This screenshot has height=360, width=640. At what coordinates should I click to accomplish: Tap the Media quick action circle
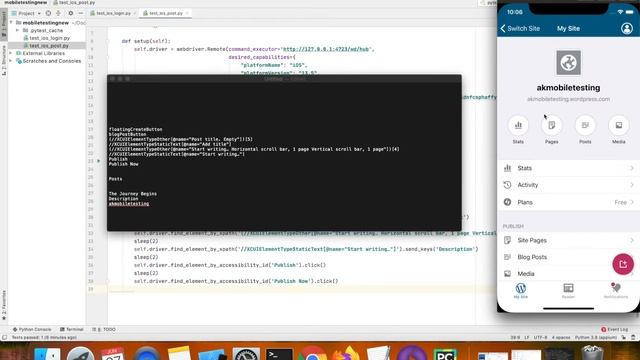tap(618, 125)
